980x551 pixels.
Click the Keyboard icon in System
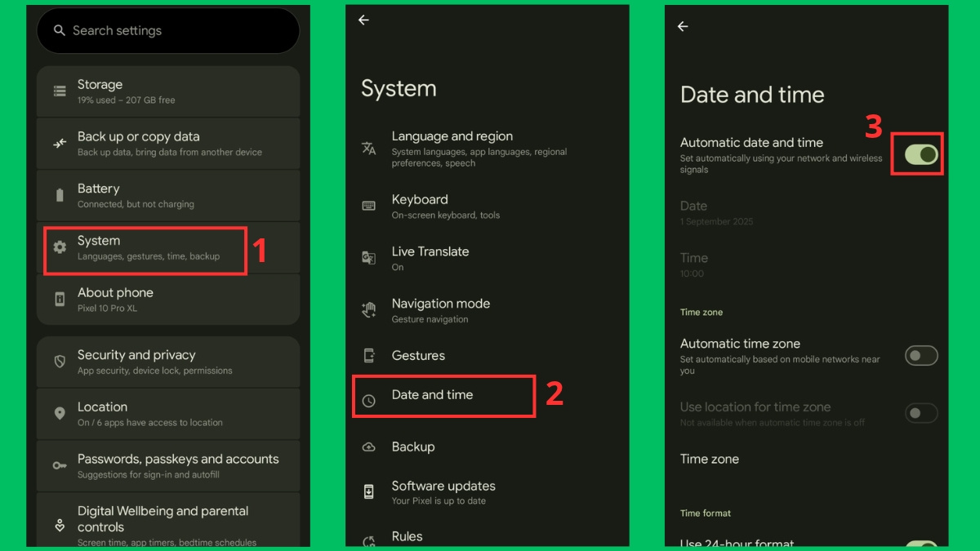(369, 206)
